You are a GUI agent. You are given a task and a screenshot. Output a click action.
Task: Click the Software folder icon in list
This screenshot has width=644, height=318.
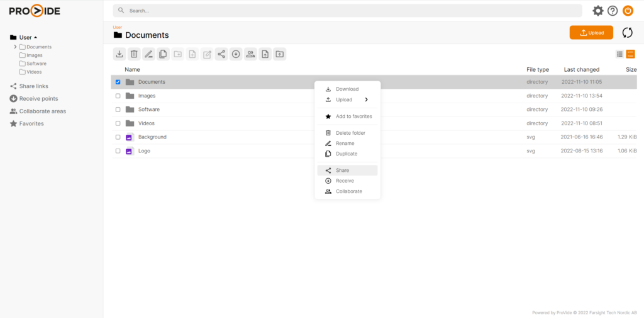click(130, 110)
